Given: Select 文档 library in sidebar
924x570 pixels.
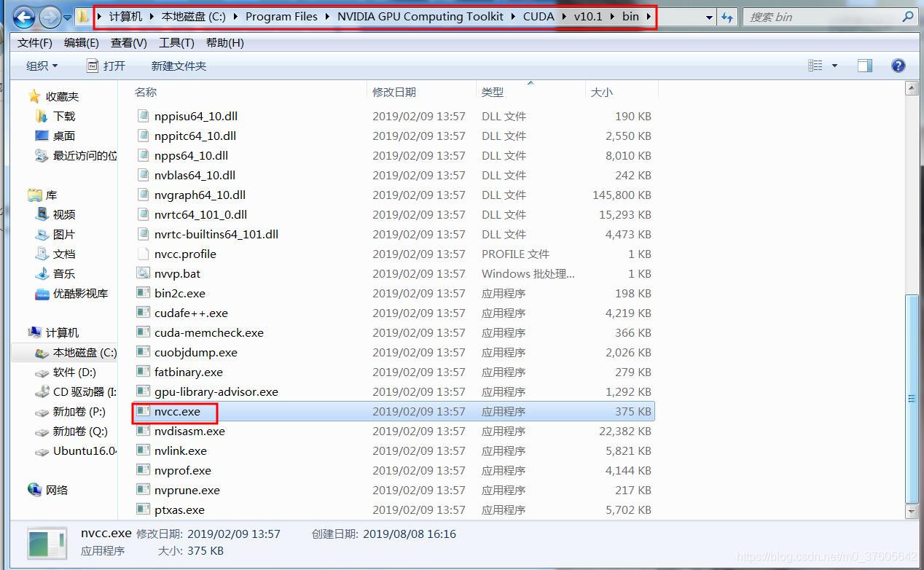Looking at the screenshot, I should [x=64, y=254].
